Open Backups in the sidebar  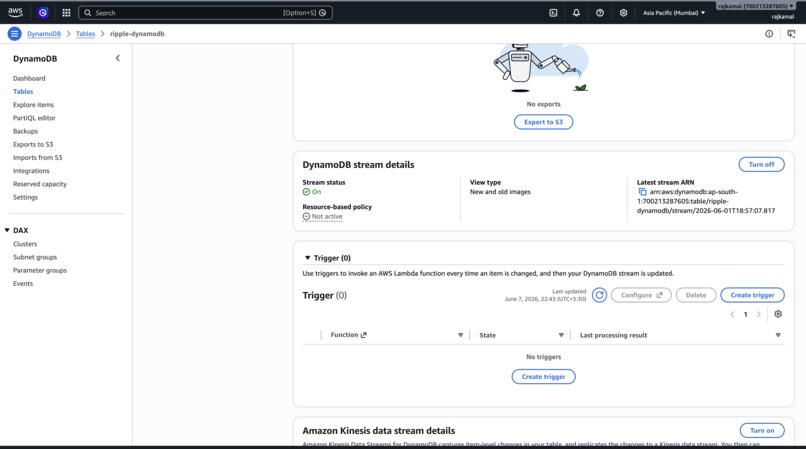[25, 131]
